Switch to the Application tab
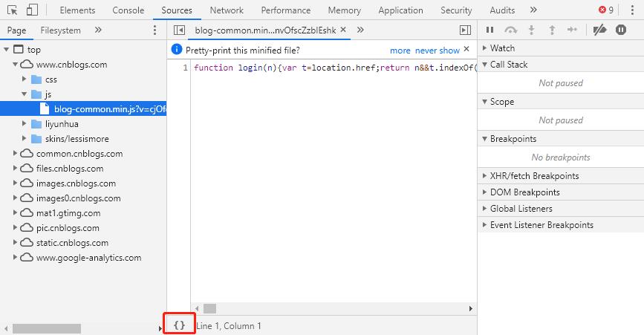644x335 pixels. coord(400,10)
